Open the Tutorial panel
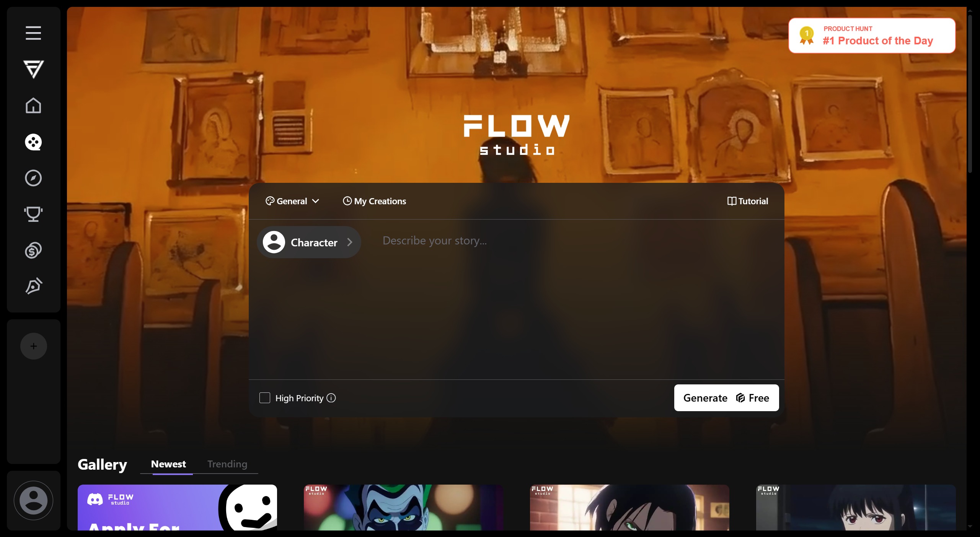 point(747,201)
